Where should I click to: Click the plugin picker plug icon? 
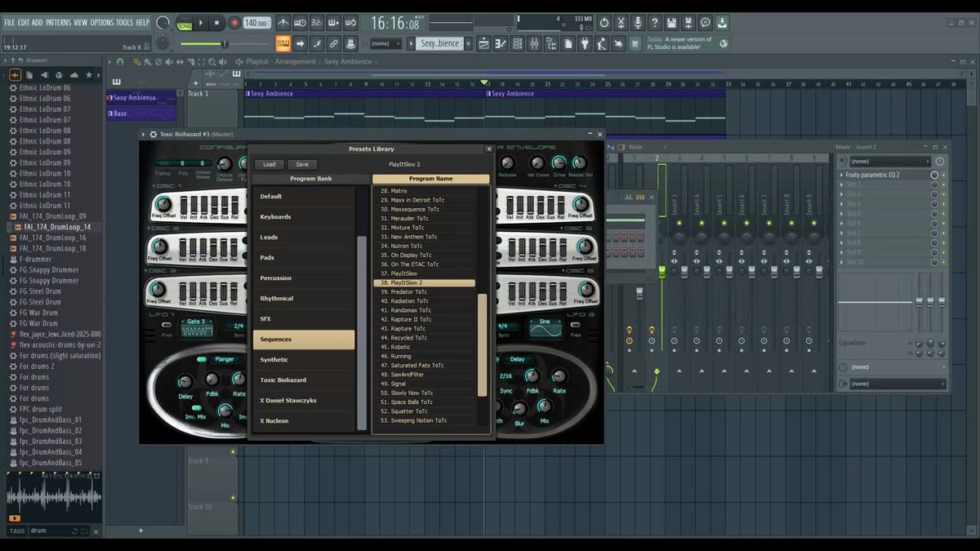[586, 43]
